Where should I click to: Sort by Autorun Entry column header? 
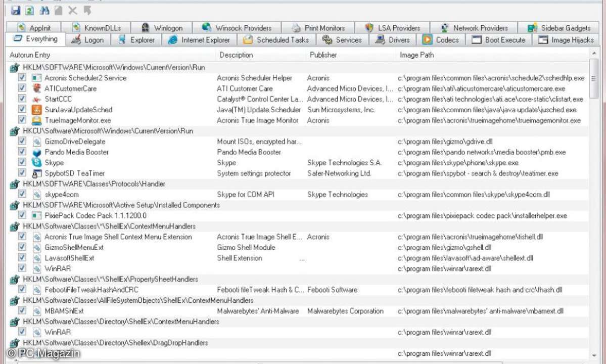point(111,55)
